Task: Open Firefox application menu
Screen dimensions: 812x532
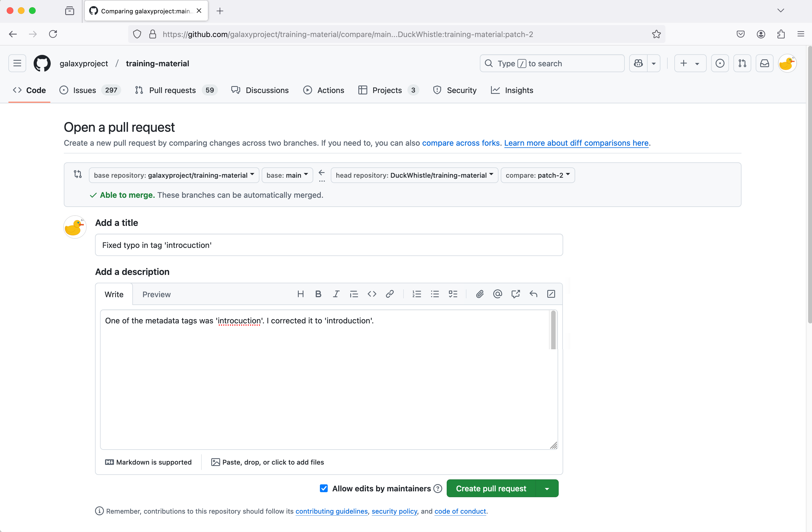Action: point(801,34)
